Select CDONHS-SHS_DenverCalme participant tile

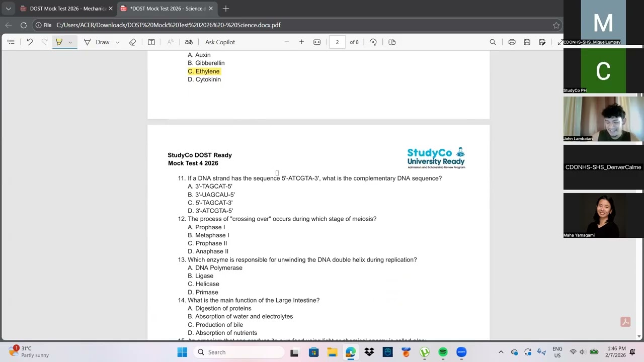point(603,167)
